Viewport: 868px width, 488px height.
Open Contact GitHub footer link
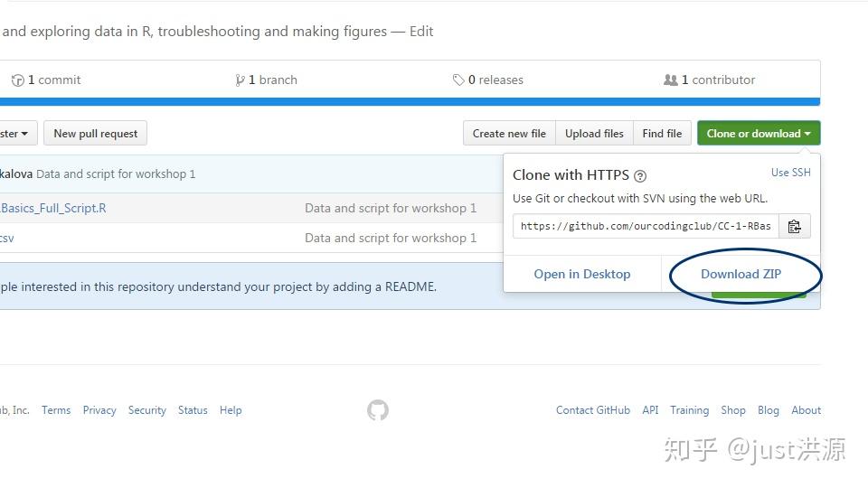(x=592, y=410)
